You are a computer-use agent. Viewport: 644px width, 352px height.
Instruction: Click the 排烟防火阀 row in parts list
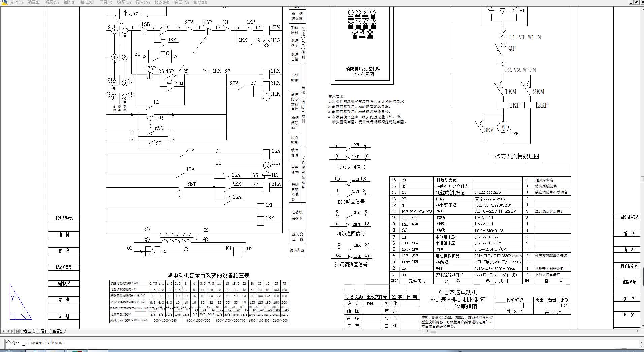pos(480,180)
